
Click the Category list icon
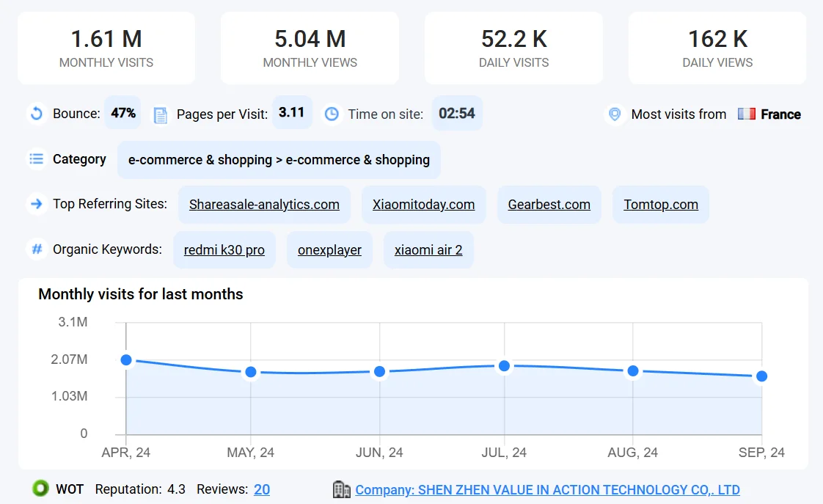pyautogui.click(x=36, y=158)
